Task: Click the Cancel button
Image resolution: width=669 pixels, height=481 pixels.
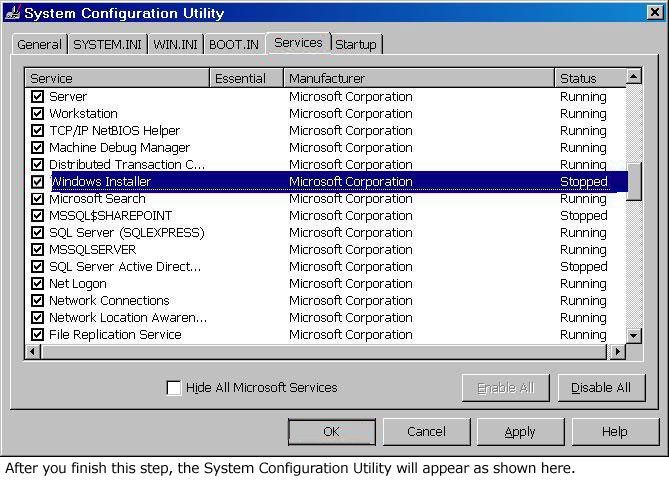Action: click(x=427, y=432)
